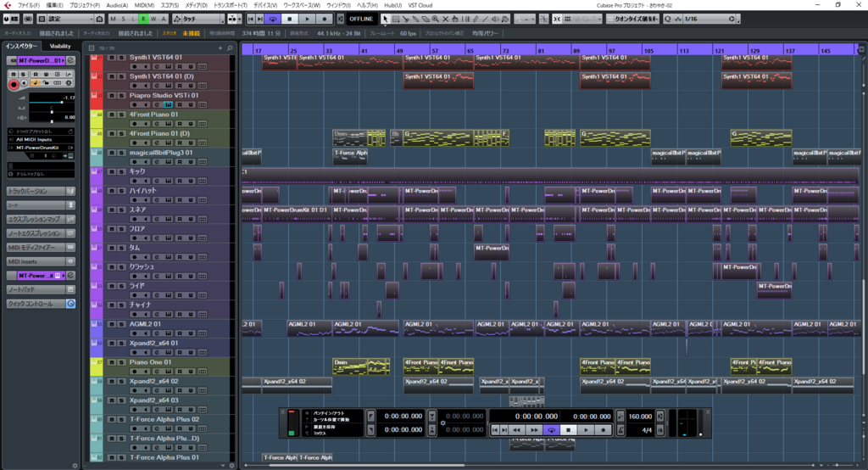Open track list search magnifier
This screenshot has height=470, width=868.
[x=230, y=48]
